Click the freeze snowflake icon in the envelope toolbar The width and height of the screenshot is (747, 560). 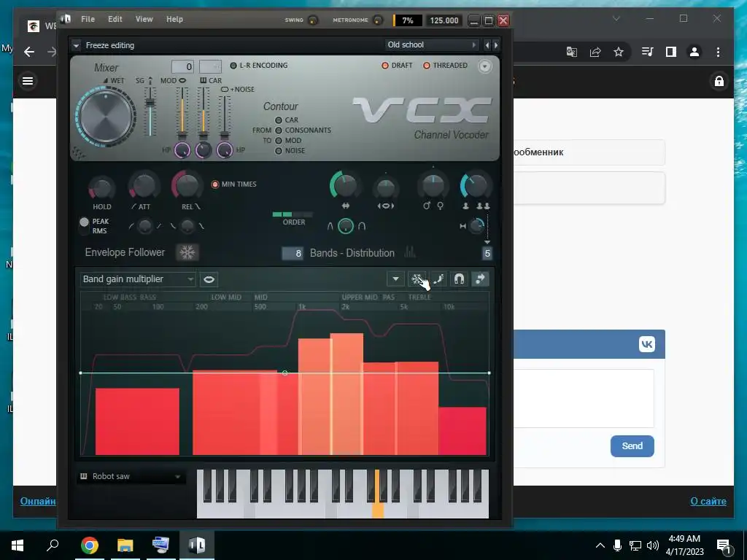coord(417,279)
